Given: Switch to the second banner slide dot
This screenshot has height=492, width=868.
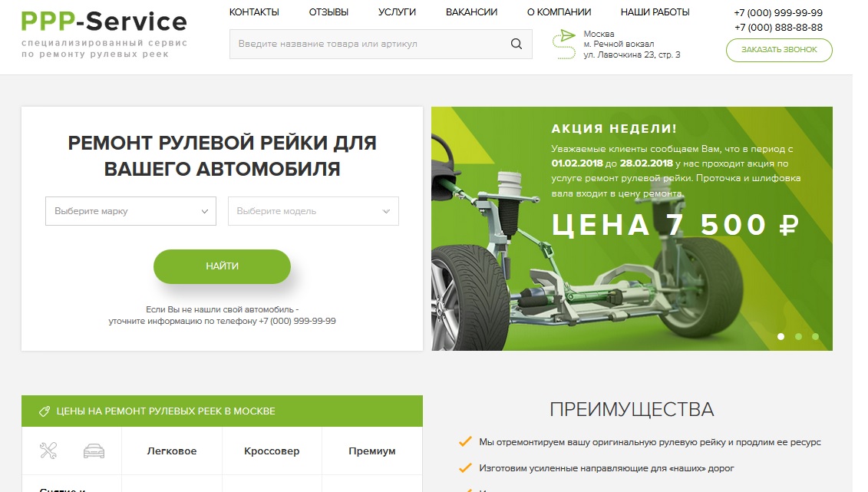Looking at the screenshot, I should click(x=798, y=336).
